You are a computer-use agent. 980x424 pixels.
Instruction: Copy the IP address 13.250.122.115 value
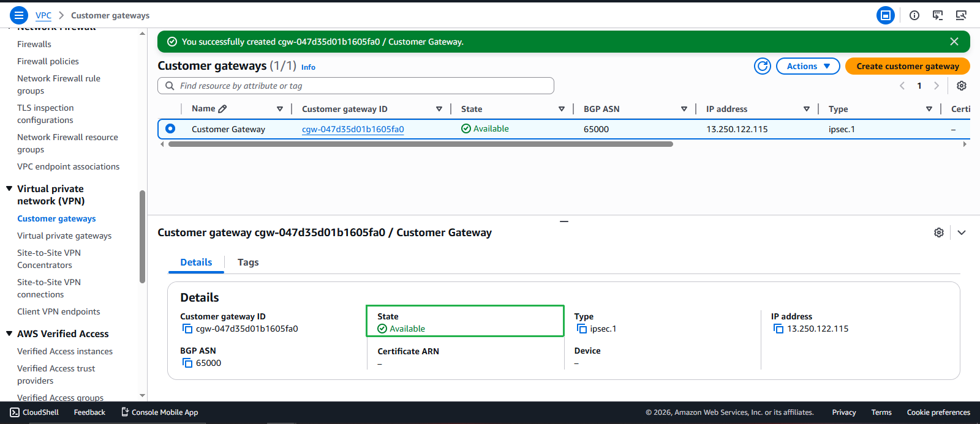pyautogui.click(x=778, y=329)
